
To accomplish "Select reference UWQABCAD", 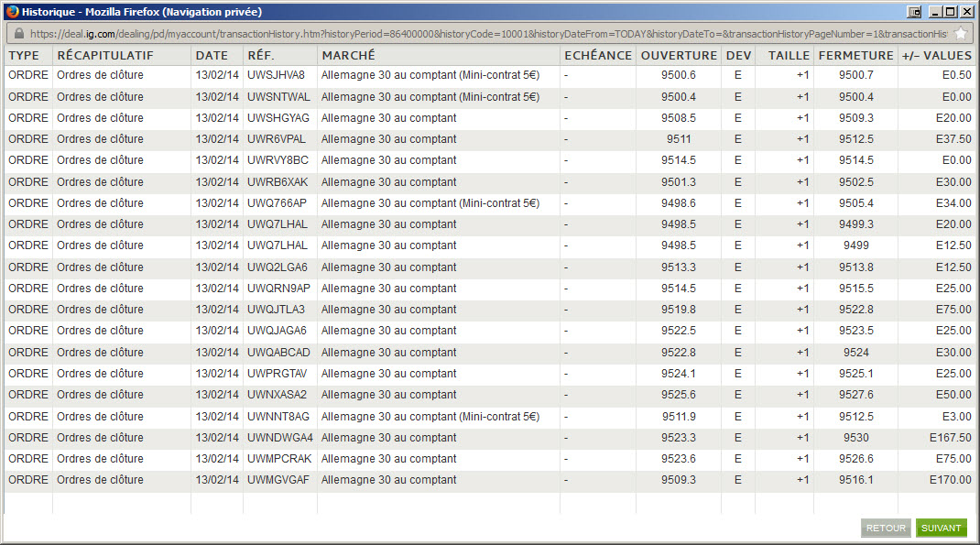I will pos(278,353).
